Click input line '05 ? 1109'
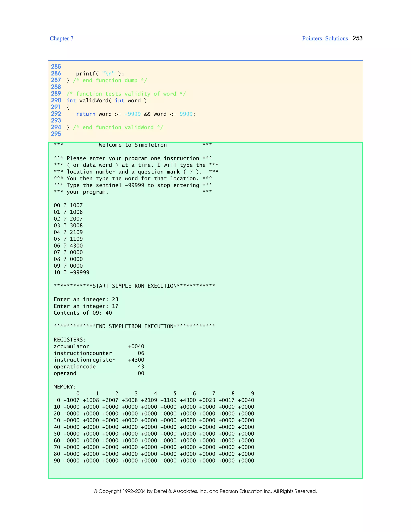 point(68,239)
